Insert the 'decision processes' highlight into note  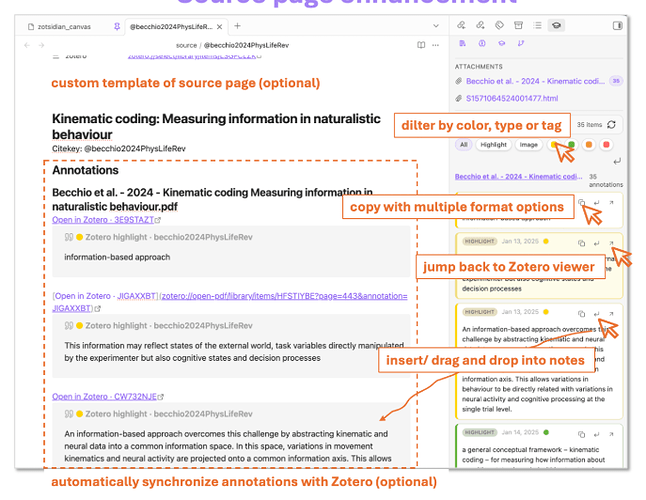(x=597, y=243)
